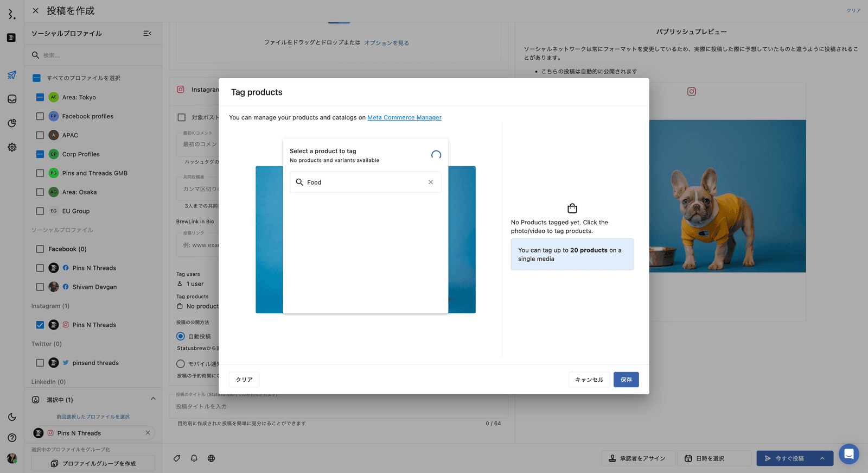Clear the Food search text
868x473 pixels.
point(430,182)
